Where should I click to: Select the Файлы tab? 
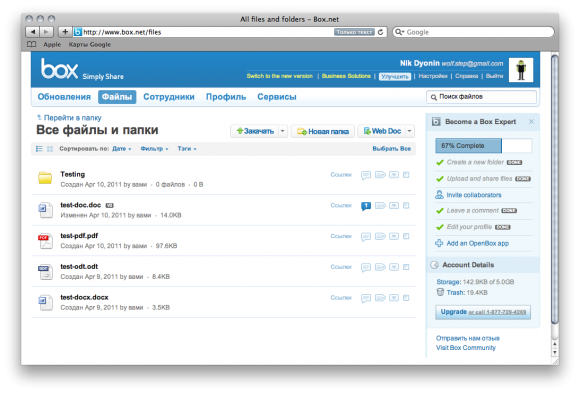[117, 97]
